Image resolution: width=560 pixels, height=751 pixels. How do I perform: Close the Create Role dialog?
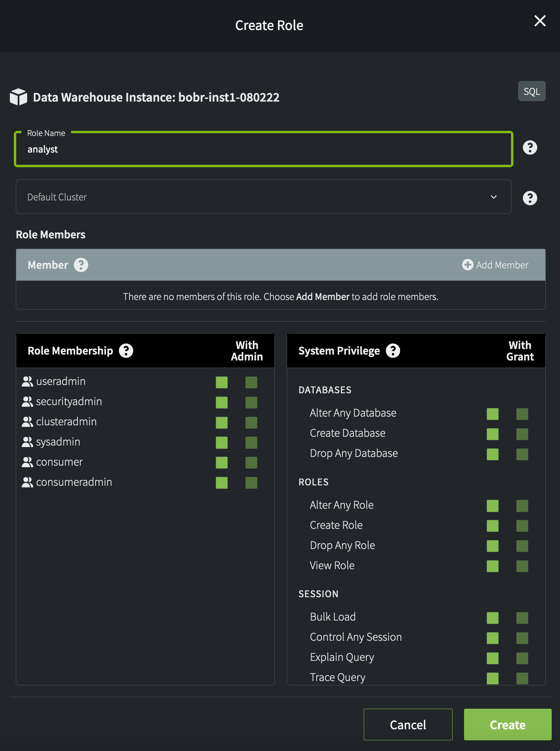pos(539,21)
